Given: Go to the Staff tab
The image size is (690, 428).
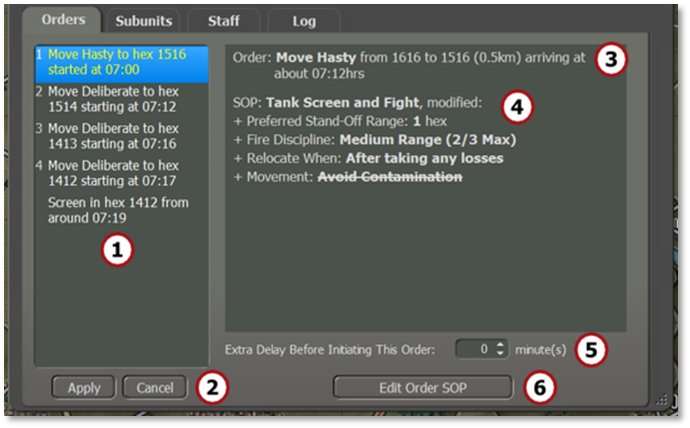Looking at the screenshot, I should coord(222,21).
